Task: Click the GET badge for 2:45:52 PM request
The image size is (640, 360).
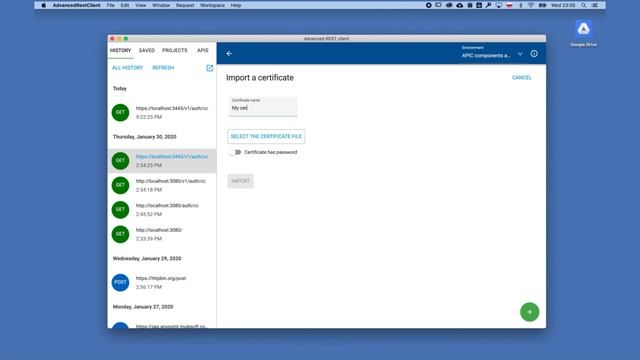Action: tap(120, 209)
